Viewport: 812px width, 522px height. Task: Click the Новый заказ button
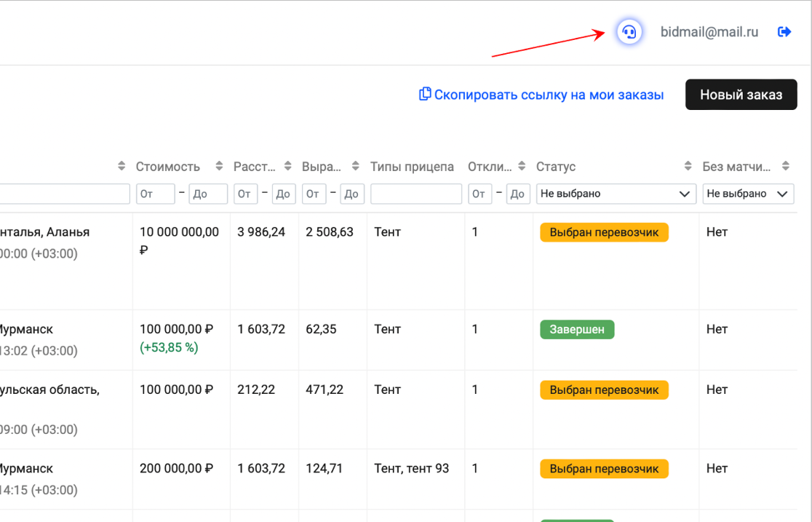pyautogui.click(x=741, y=95)
